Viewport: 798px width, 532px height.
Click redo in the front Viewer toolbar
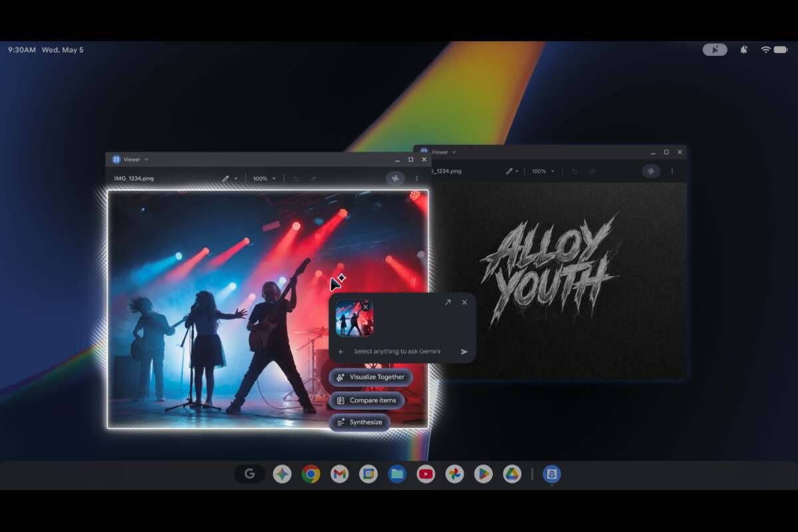click(x=313, y=179)
